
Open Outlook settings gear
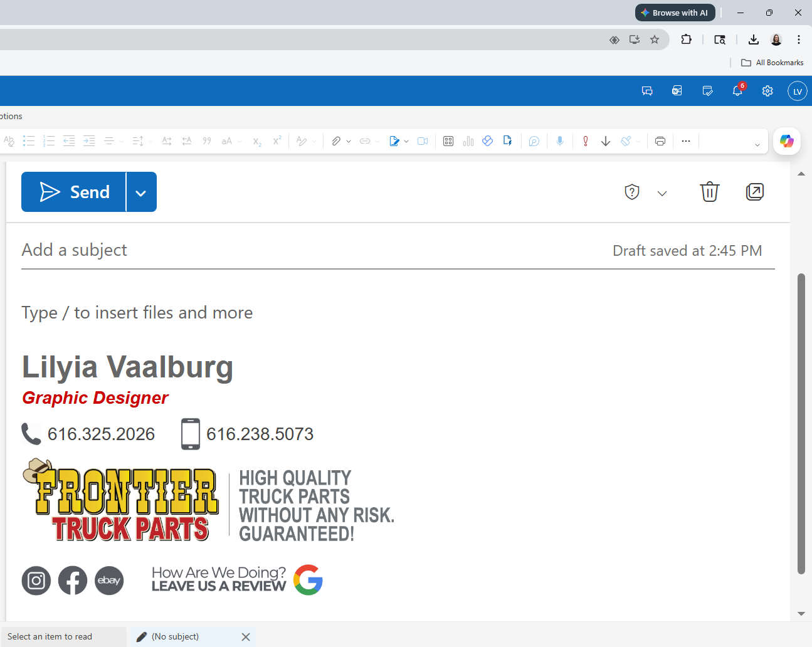click(x=767, y=91)
